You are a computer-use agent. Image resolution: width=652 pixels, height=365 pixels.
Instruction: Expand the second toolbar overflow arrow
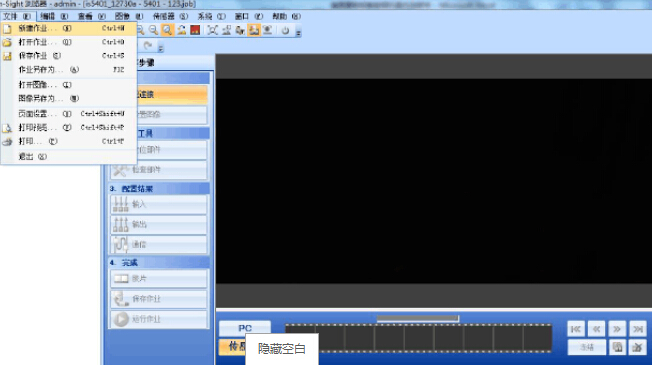click(161, 48)
